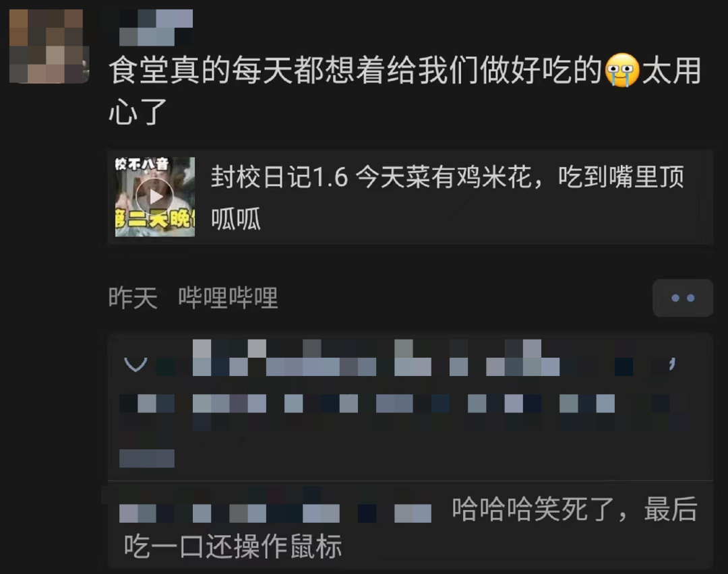The width and height of the screenshot is (728, 574).
Task: Open the poster's blurred avatar
Action: (x=49, y=46)
